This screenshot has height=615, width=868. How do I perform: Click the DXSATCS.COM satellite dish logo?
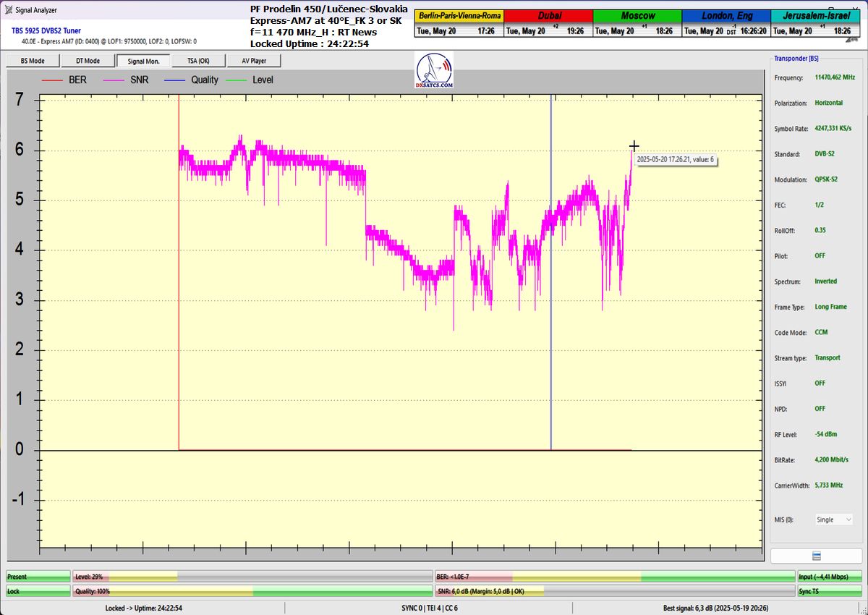[435, 72]
